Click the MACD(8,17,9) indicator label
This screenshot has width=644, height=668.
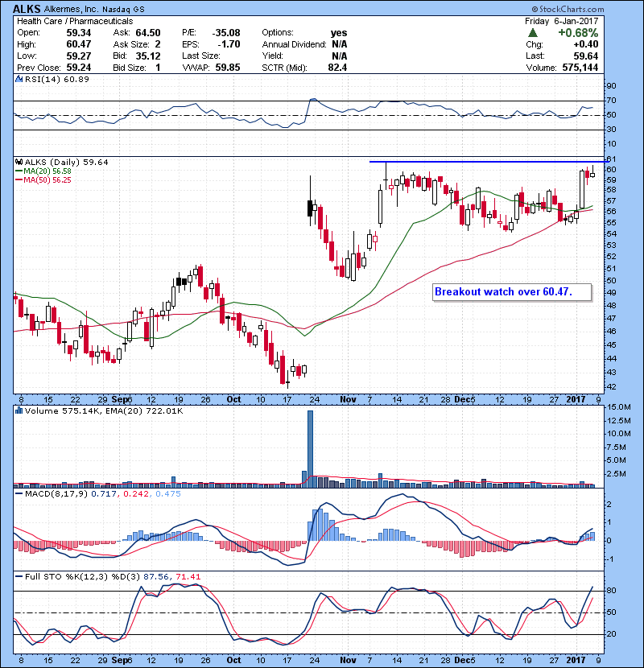[x=56, y=494]
